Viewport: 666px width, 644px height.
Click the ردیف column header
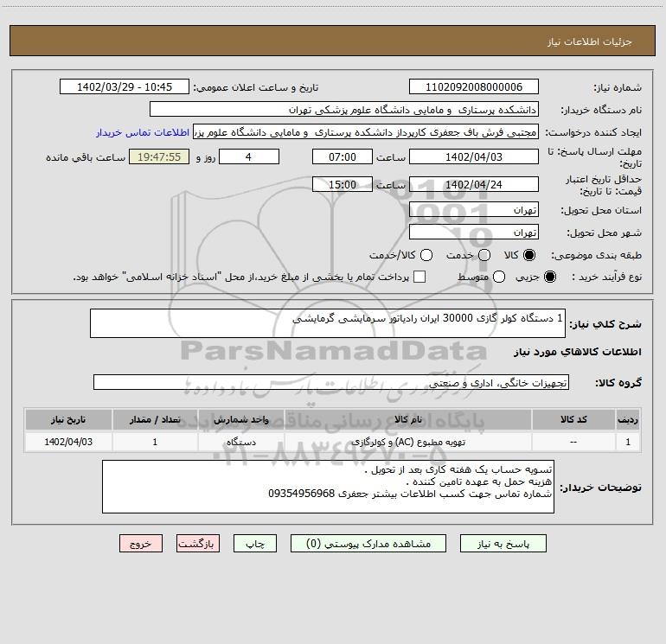tap(628, 419)
